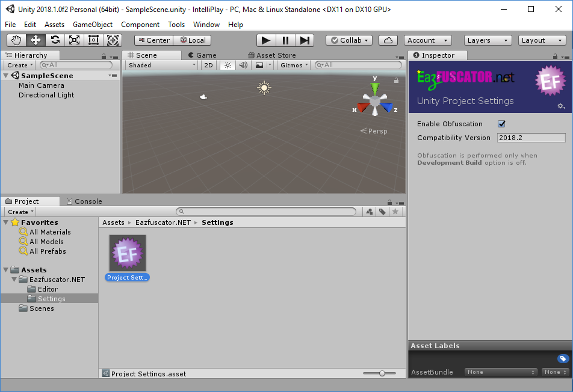Viewport: 573px width, 392px height.
Task: Choose the Scale tool
Action: coord(75,40)
